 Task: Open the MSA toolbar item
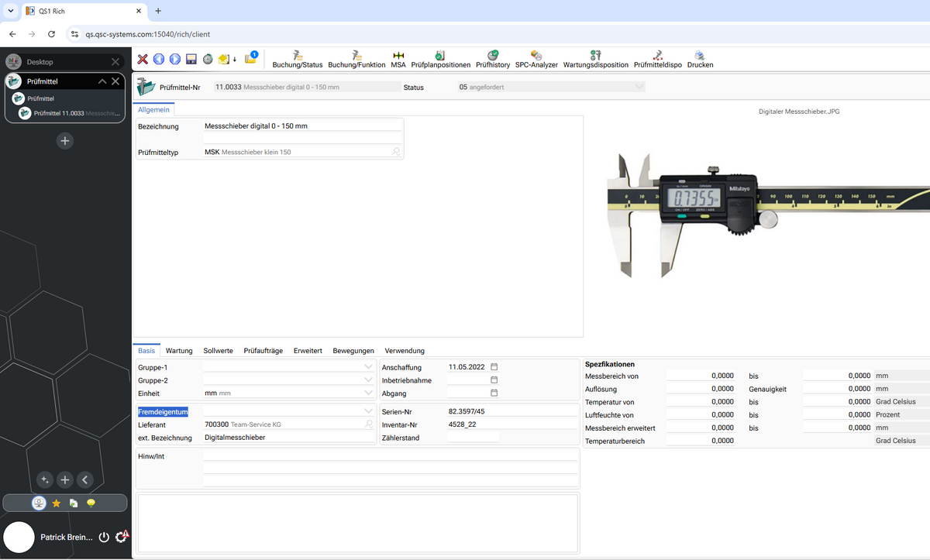pyautogui.click(x=398, y=60)
